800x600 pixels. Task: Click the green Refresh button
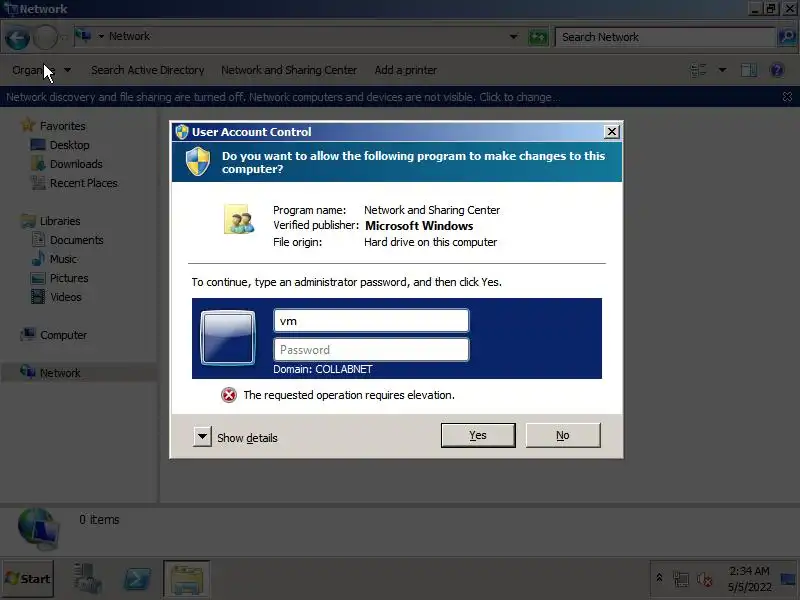pos(538,37)
